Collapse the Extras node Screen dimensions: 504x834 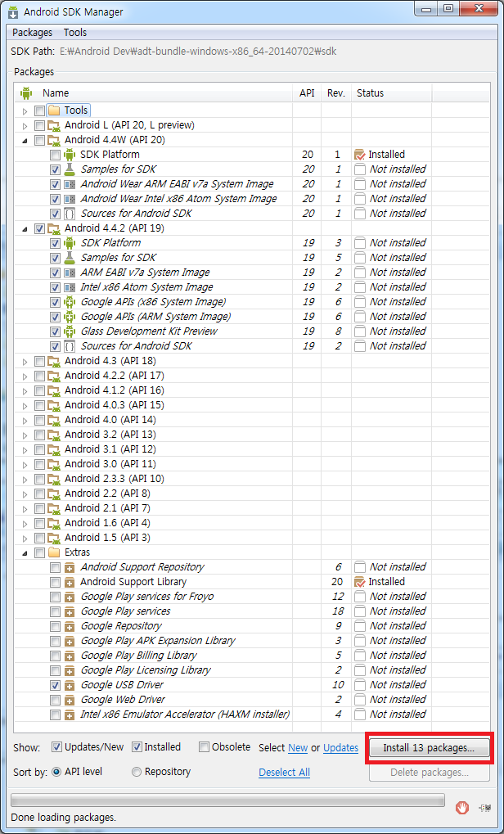(25, 552)
